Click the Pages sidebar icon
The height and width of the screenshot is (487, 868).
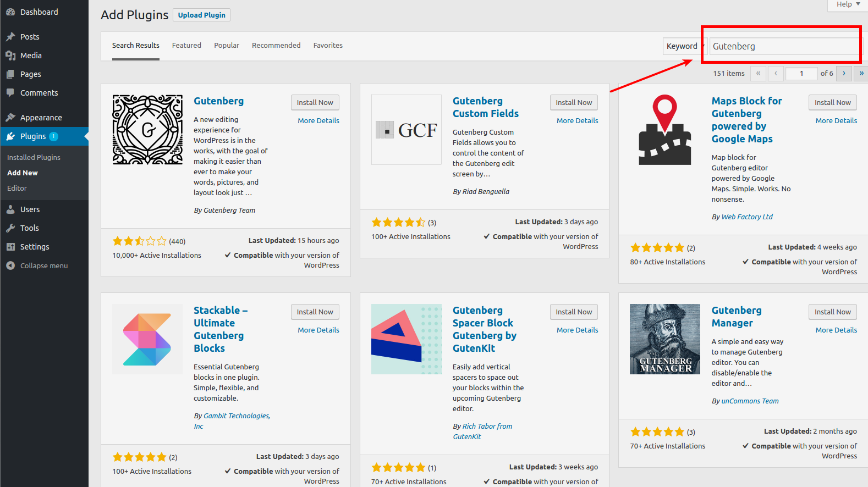10,74
